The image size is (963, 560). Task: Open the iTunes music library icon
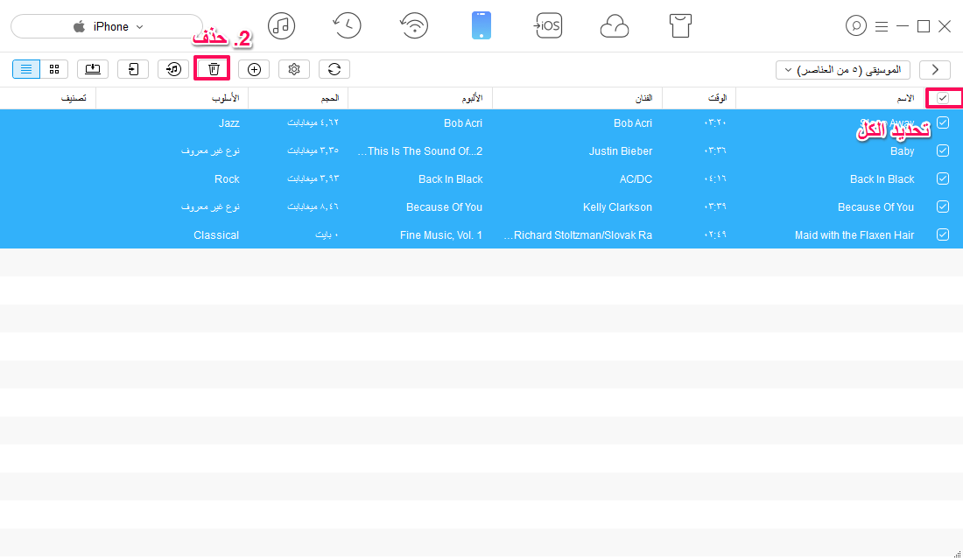[281, 25]
